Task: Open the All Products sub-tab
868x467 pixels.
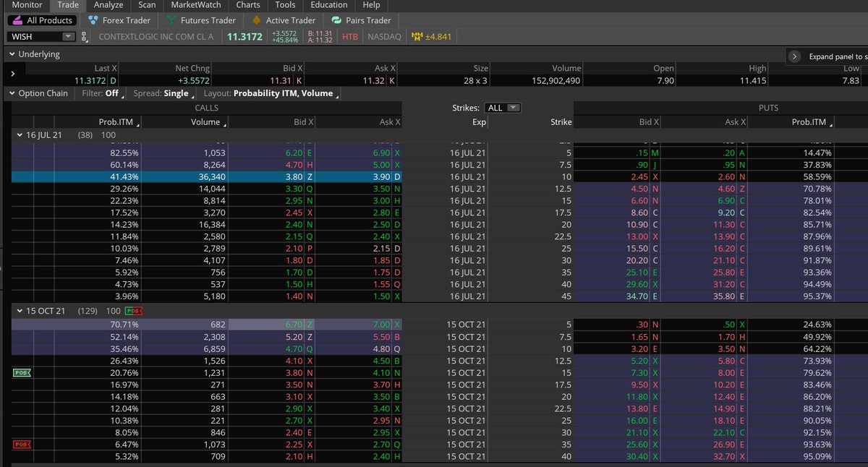Action: click(x=42, y=20)
